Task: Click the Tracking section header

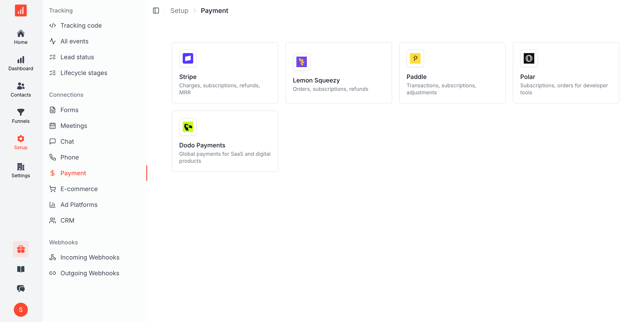Action: tap(61, 11)
